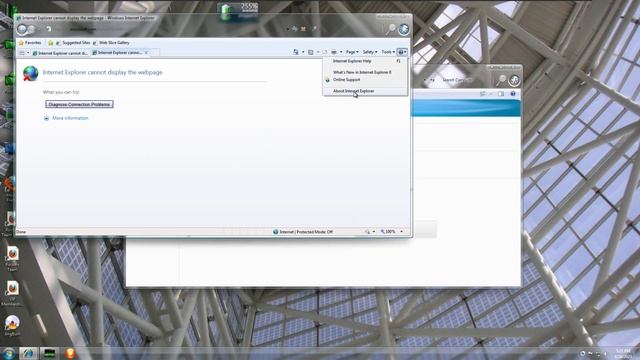Open the ImgBurn desktop shortcut
This screenshot has height=360, width=640.
tap(12, 325)
